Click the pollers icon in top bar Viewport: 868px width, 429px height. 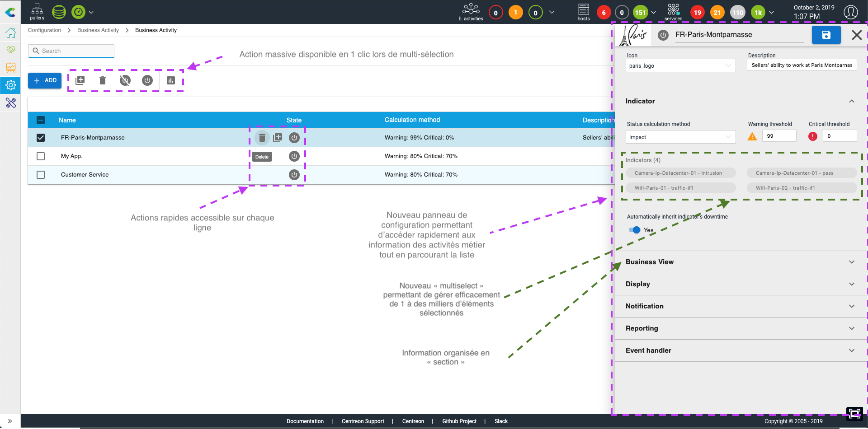click(37, 12)
